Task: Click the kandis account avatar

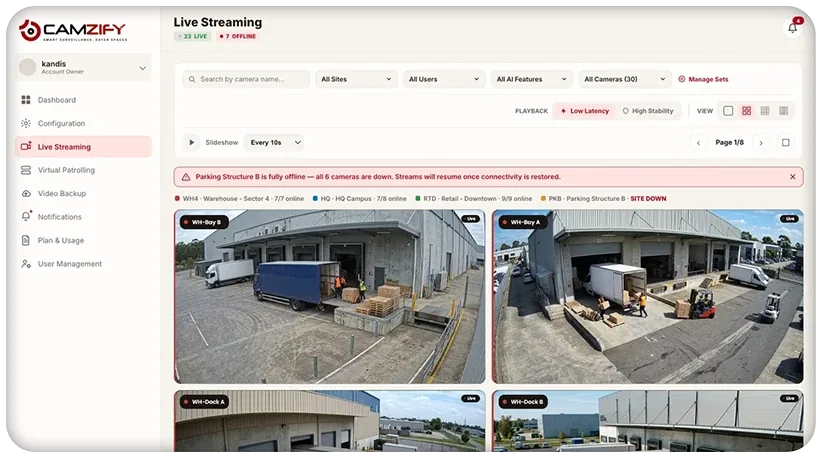Action: (x=28, y=67)
